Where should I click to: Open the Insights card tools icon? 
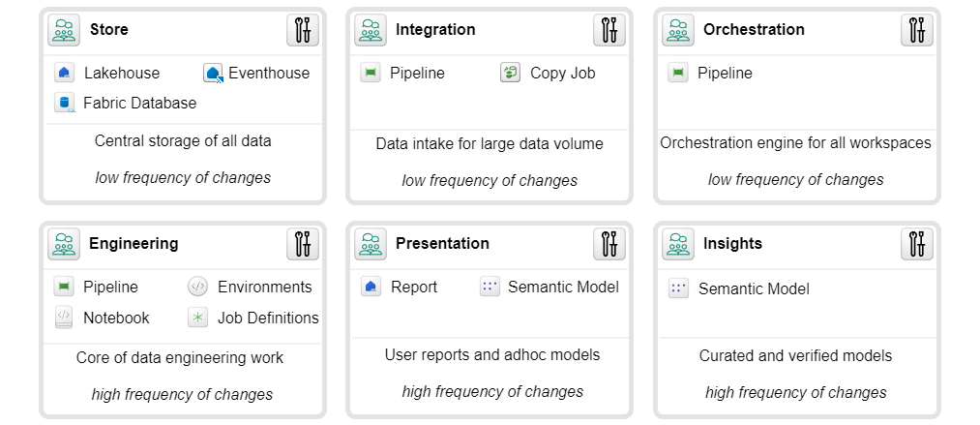click(x=917, y=244)
